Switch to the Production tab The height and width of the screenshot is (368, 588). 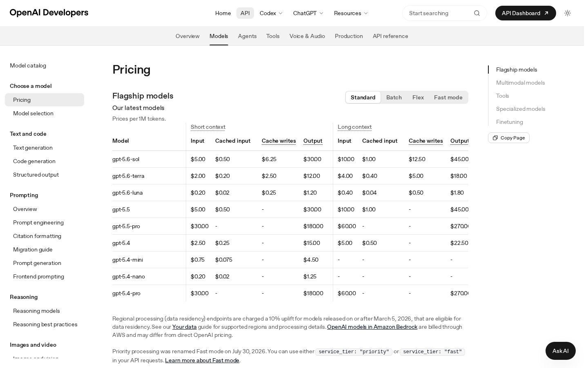tap(349, 36)
